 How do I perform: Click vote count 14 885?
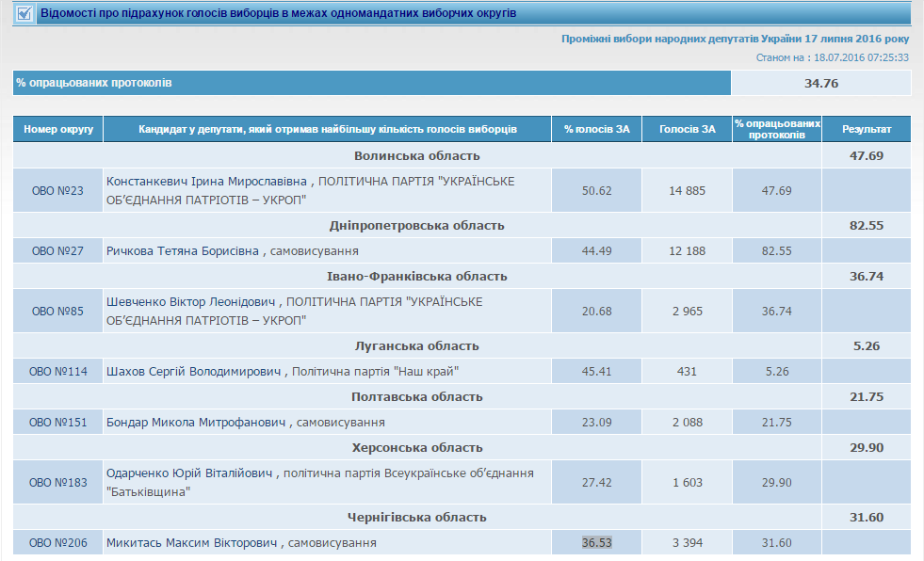point(687,191)
